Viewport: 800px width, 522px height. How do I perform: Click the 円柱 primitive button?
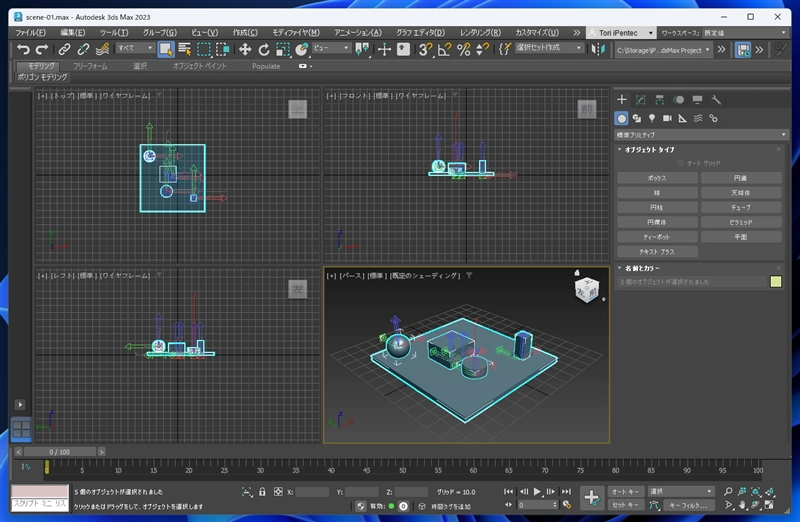pos(657,208)
